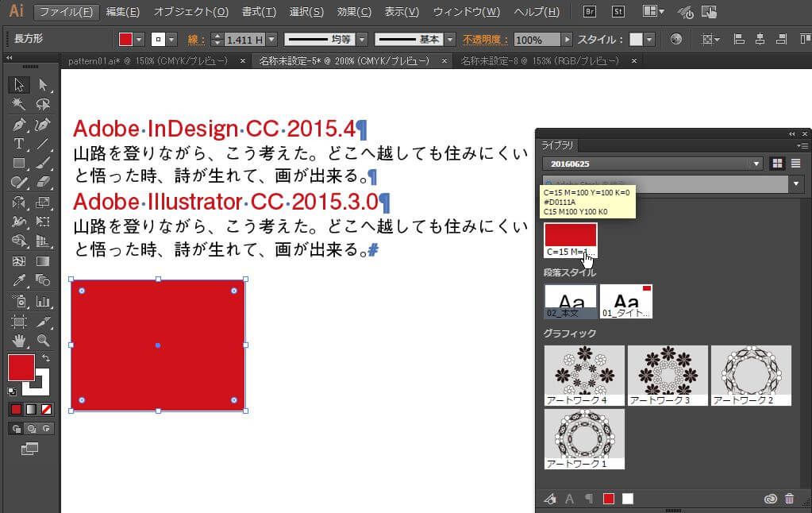Switch library to grid (icon) view

[777, 164]
